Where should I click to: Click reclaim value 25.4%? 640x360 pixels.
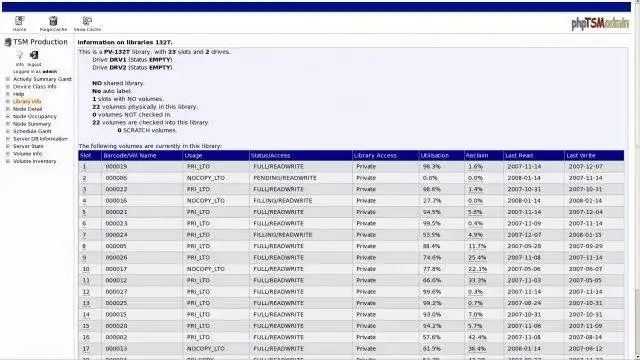tap(477, 258)
